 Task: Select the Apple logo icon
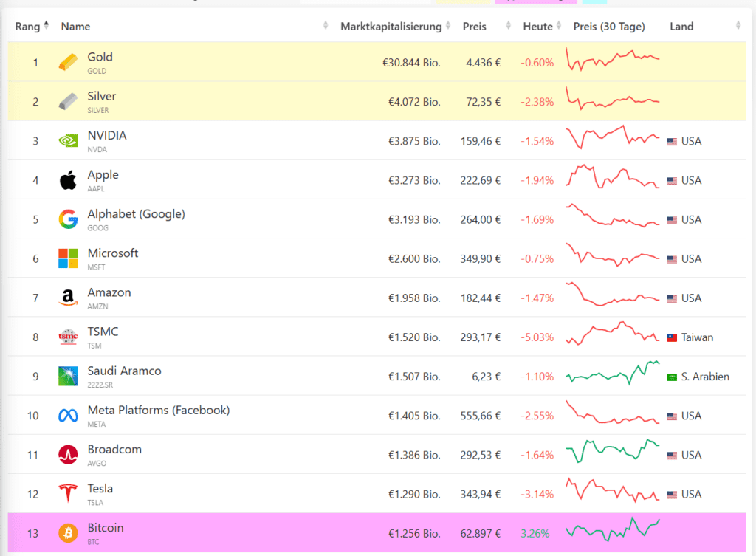[x=68, y=179]
